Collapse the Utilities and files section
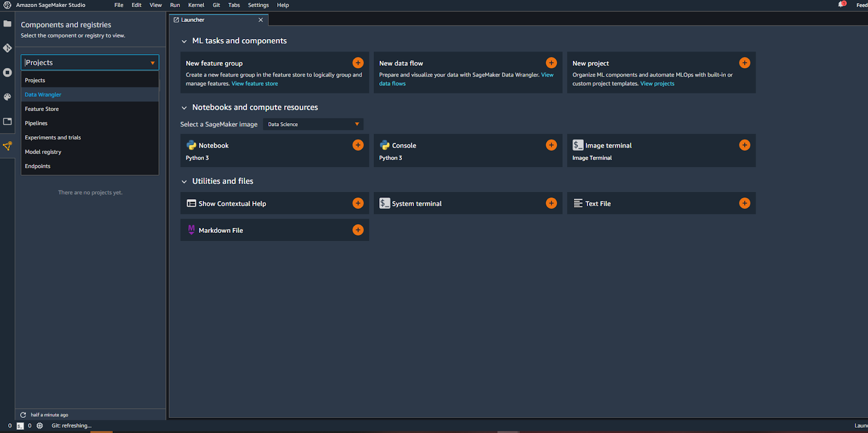868x433 pixels. (184, 181)
